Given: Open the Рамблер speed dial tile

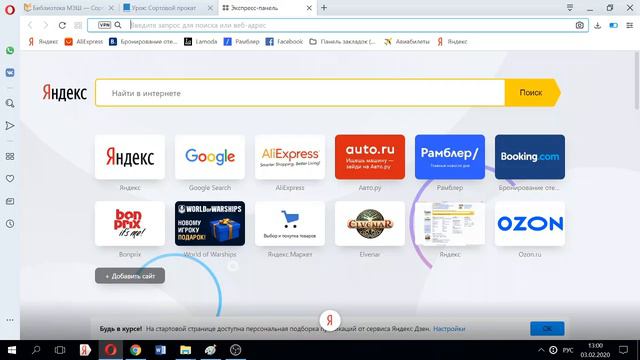Looking at the screenshot, I should click(x=450, y=157).
